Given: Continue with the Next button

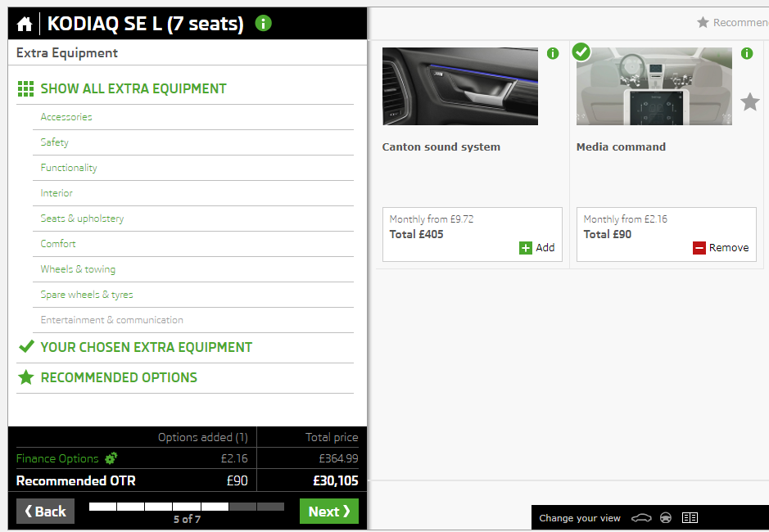Looking at the screenshot, I should click(329, 512).
